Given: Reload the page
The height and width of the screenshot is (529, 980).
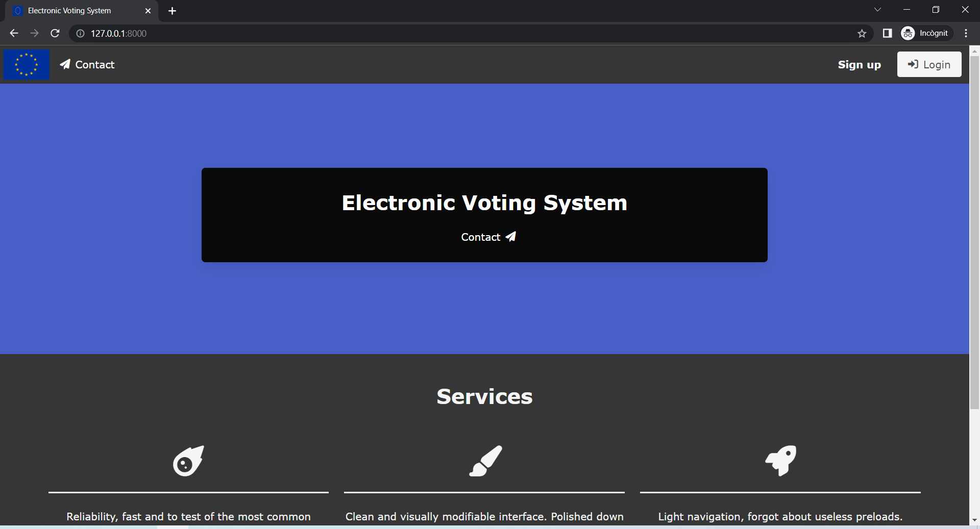Looking at the screenshot, I should coord(55,33).
